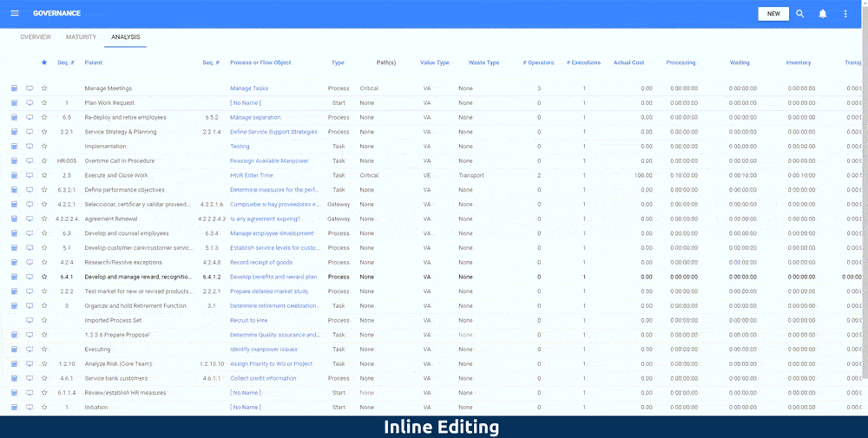Click monitor icon for Plan Work Request row

(30, 103)
